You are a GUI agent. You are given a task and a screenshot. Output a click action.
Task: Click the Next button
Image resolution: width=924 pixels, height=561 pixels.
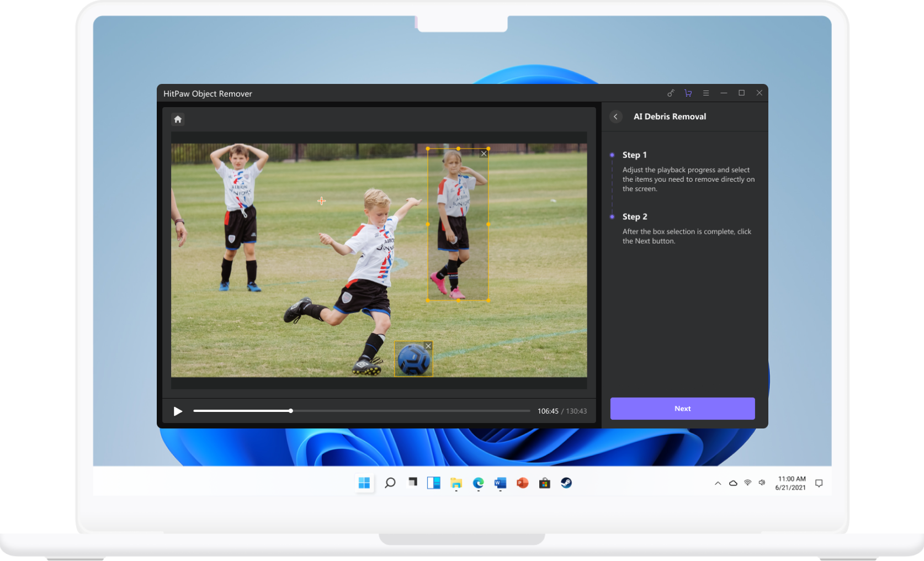coord(682,409)
